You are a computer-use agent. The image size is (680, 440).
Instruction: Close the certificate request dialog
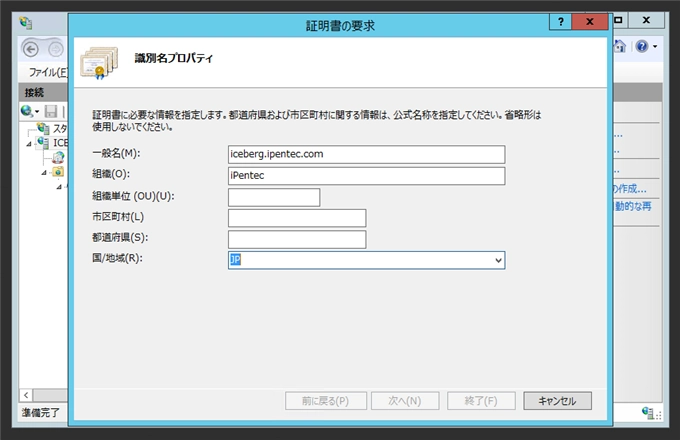click(x=590, y=22)
